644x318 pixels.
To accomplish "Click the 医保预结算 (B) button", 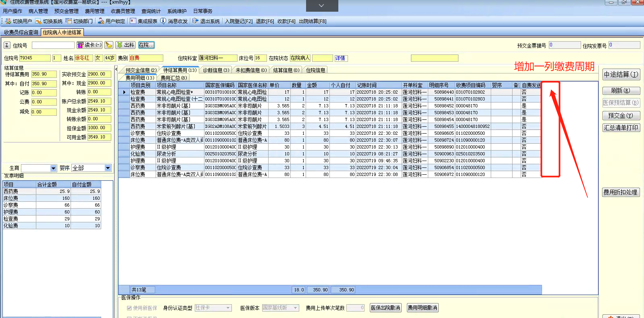I will click(621, 103).
